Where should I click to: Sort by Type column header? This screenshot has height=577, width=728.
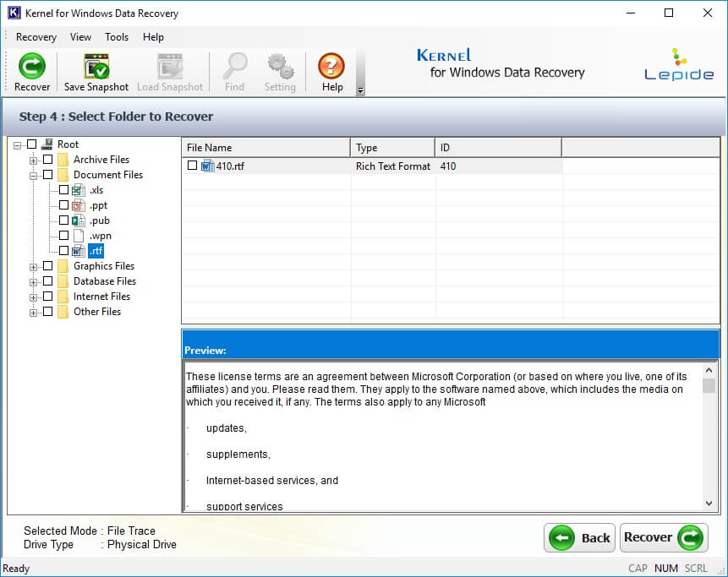[393, 148]
